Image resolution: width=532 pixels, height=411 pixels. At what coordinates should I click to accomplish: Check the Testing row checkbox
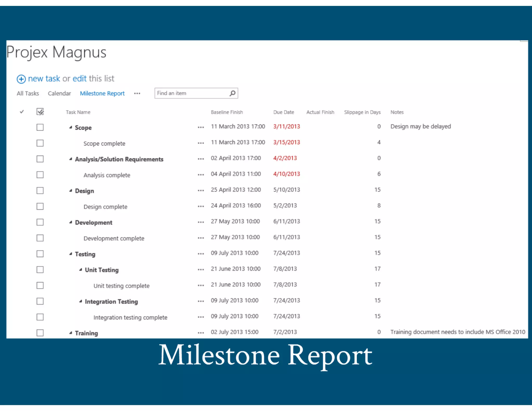40,254
